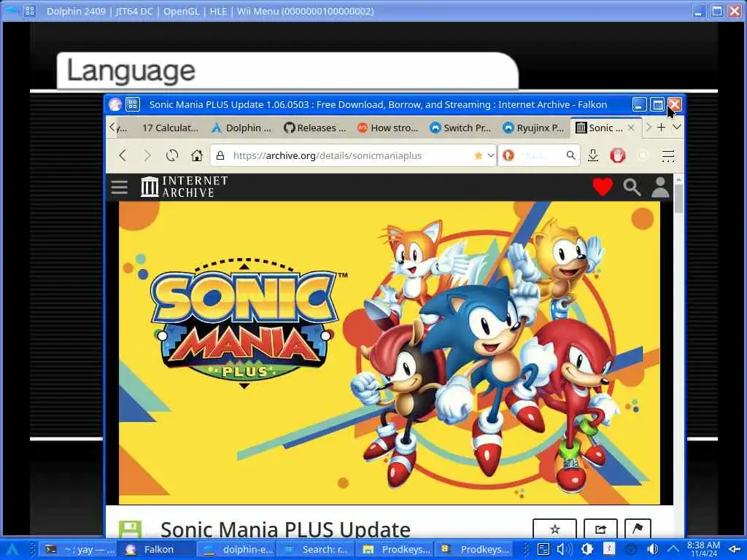Click the Bluetooth tray icon
The image size is (747, 560).
pyautogui.click(x=609, y=550)
